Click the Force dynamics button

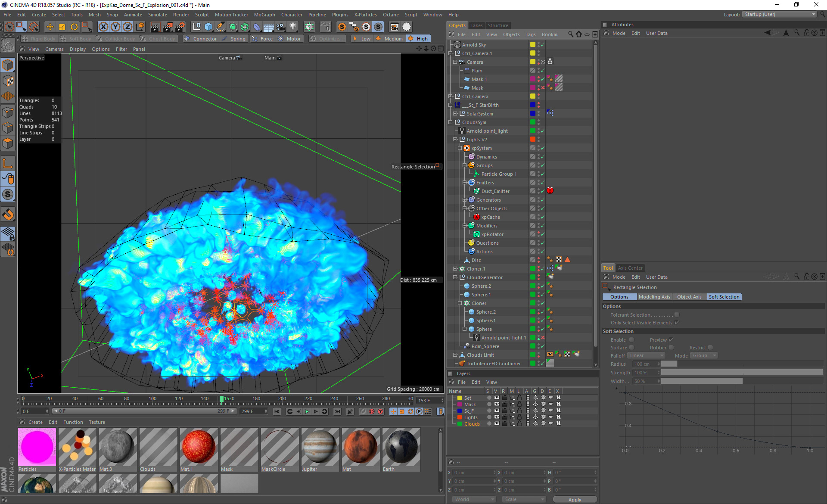(262, 39)
